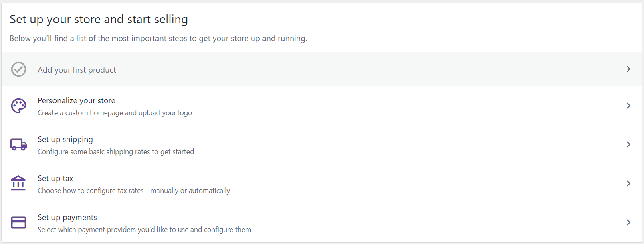Expand the Add your first product chevron
Screen dimensions: 644x244
tap(628, 69)
